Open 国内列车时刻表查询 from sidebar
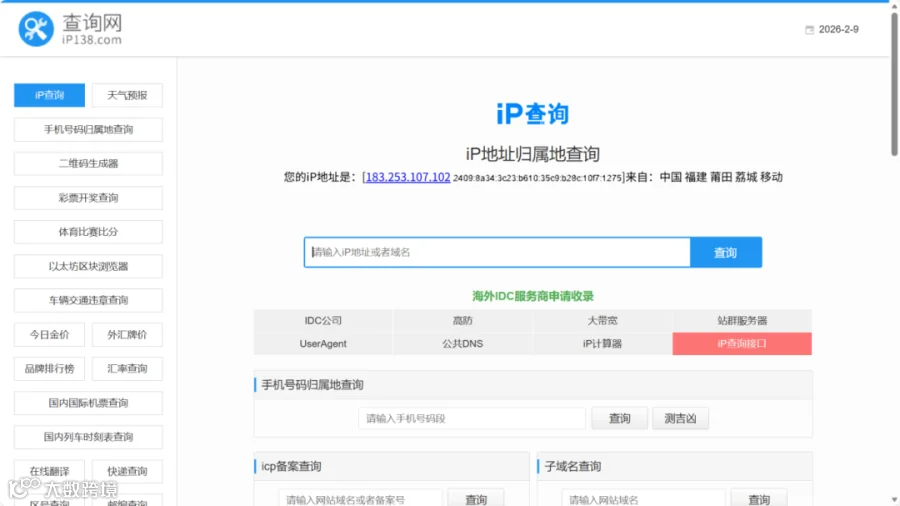The height and width of the screenshot is (506, 900). click(88, 437)
